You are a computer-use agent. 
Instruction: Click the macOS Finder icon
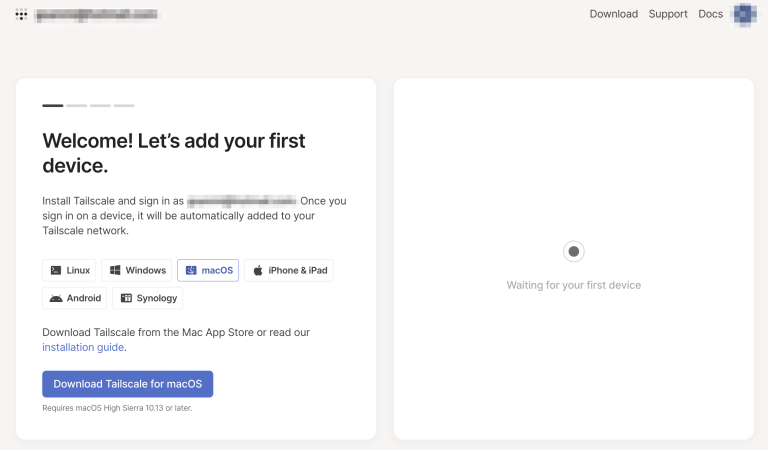point(191,270)
